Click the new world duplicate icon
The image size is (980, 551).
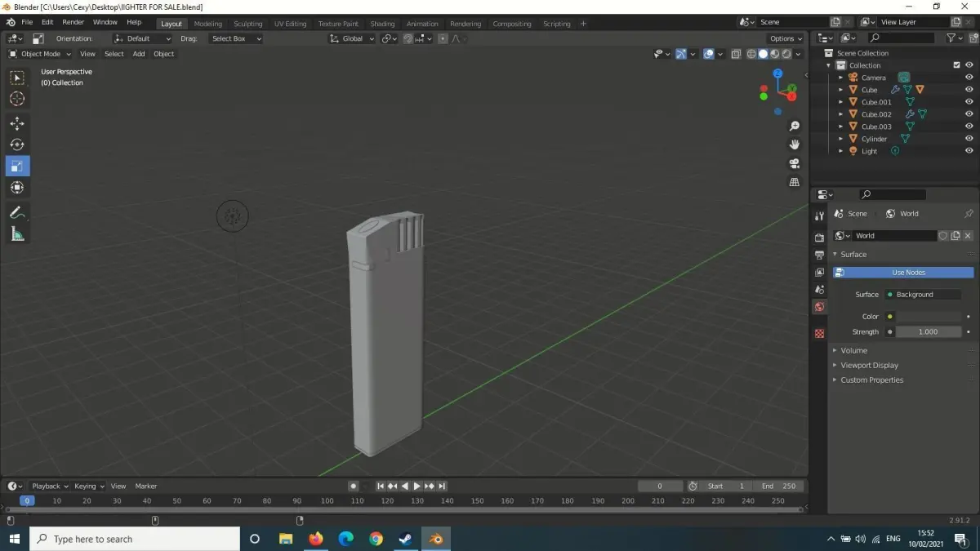click(955, 236)
